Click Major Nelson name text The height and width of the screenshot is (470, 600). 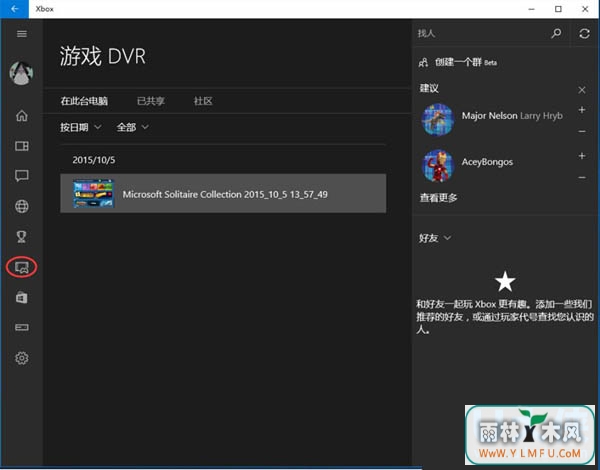(489, 116)
